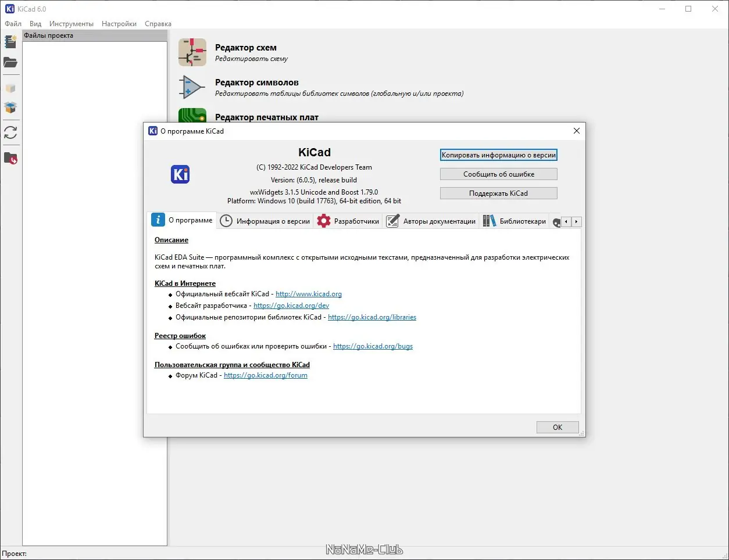Switch to the Библиотекари tab
Image resolution: width=729 pixels, height=560 pixels.
[x=515, y=221]
